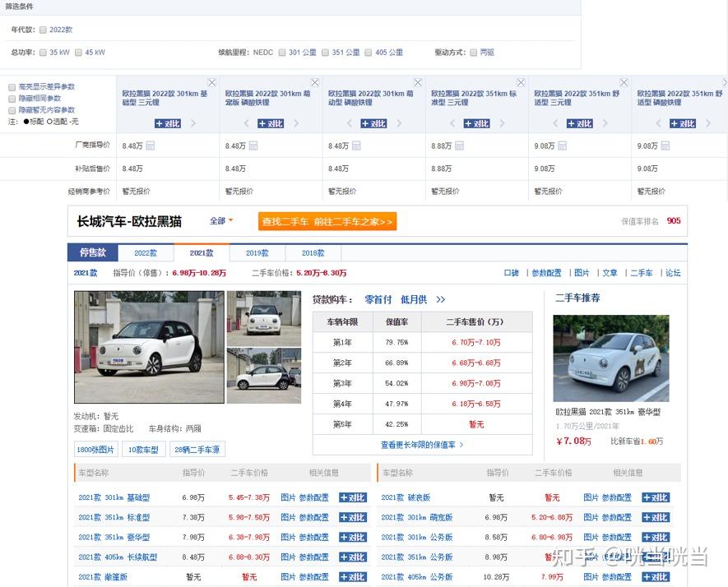Screen dimensions: 728x587
Task: Add 301km 基础型 三元锂 column to 对比
Action: [168, 123]
